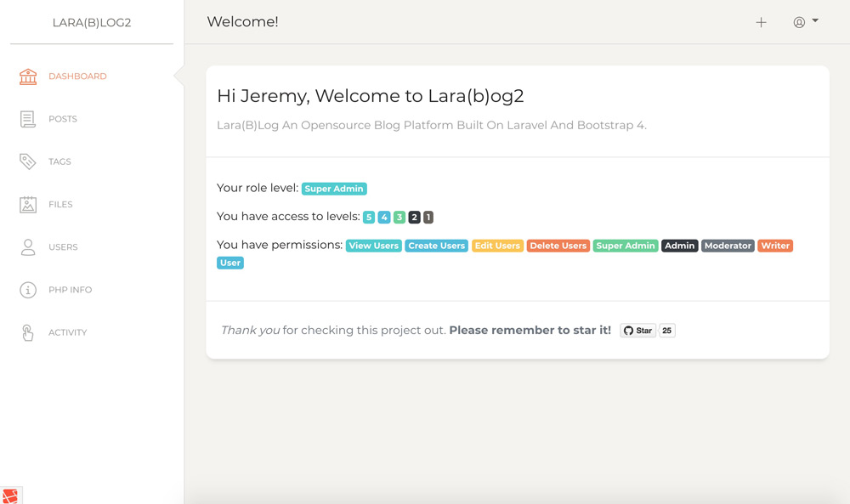This screenshot has height=504, width=850.
Task: Navigate to the Users section
Action: (x=65, y=246)
